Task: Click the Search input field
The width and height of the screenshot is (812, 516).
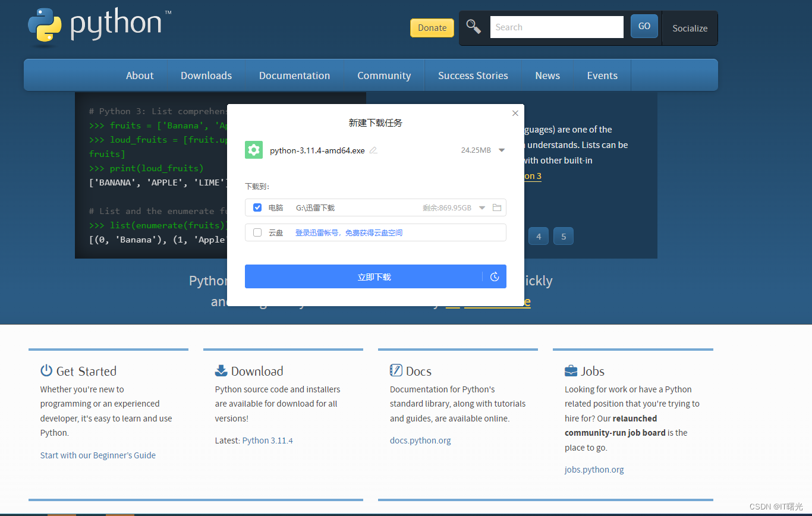Action: pos(557,27)
